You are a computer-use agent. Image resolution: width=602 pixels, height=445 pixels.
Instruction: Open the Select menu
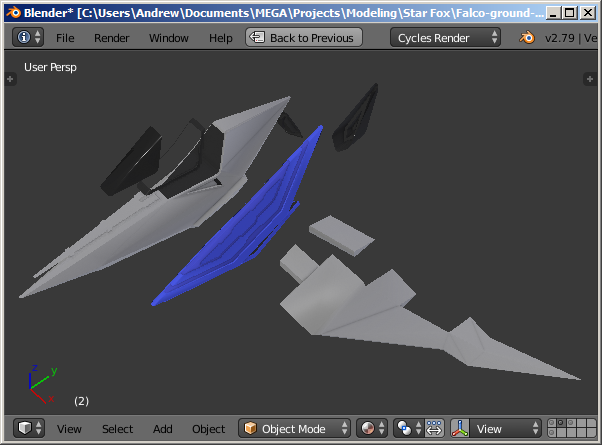coord(117,429)
